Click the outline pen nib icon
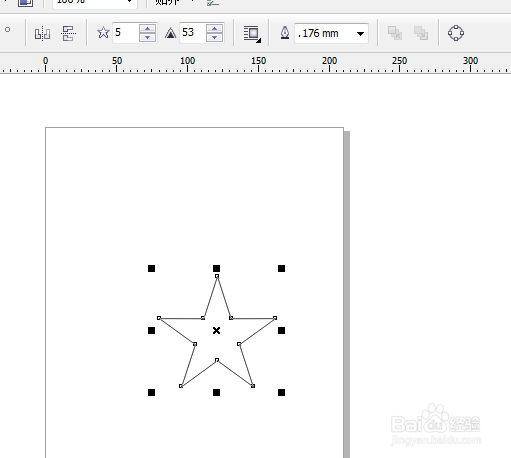Screen dimensions: 511x458 (285, 33)
